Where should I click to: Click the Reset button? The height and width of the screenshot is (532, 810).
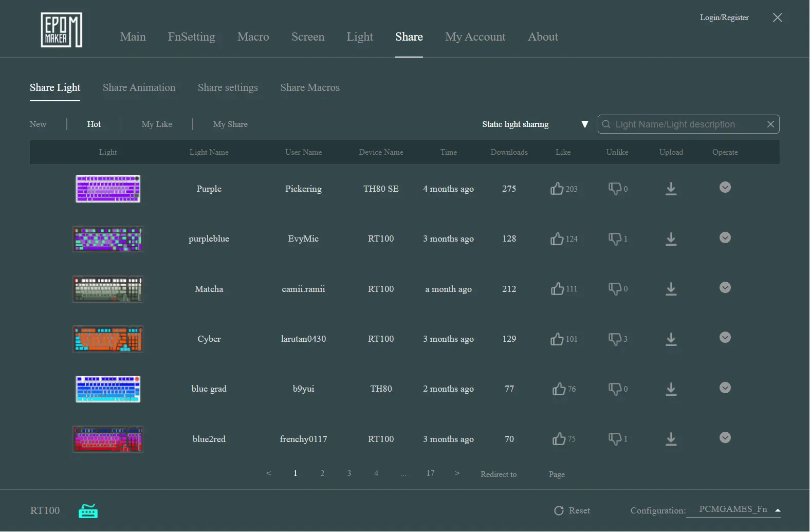(x=572, y=510)
